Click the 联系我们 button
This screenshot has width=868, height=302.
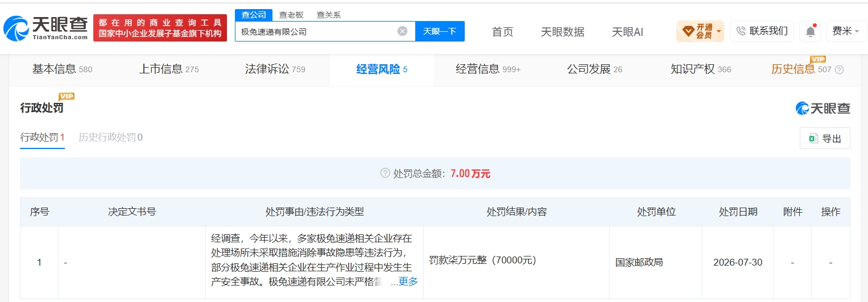(762, 31)
